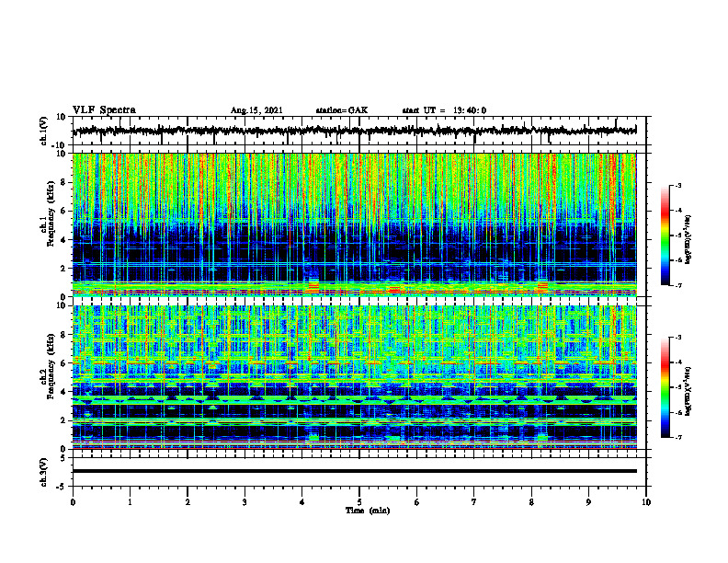This screenshot has height=563, width=728.
Task: Click the "8" kHz tick on ch.1 spectrogram
Action: click(63, 182)
